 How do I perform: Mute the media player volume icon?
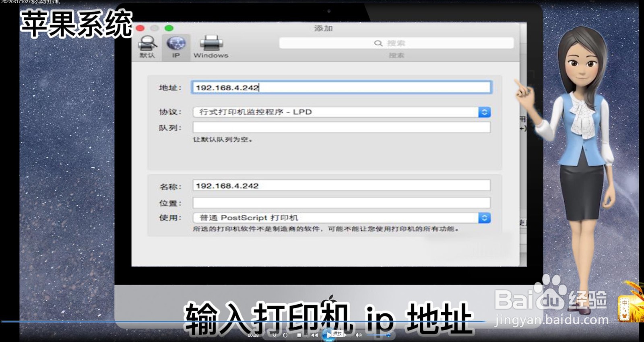tap(358, 335)
